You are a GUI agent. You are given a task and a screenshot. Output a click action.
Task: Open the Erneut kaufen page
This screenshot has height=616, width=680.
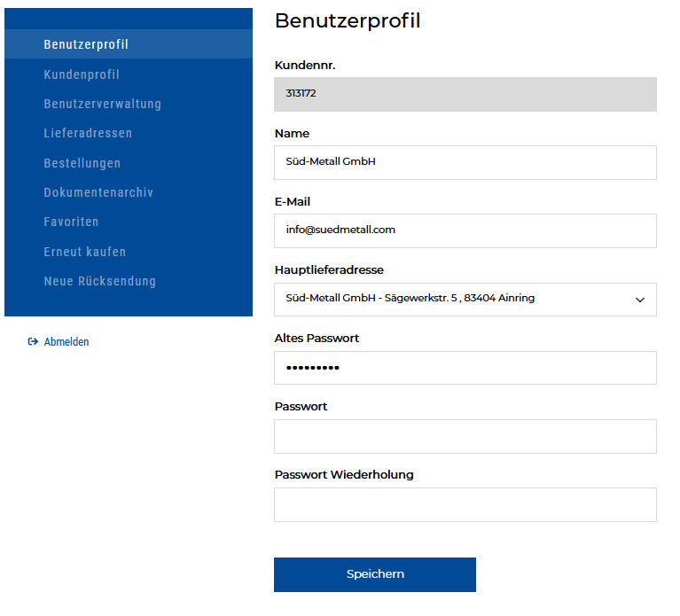point(84,252)
